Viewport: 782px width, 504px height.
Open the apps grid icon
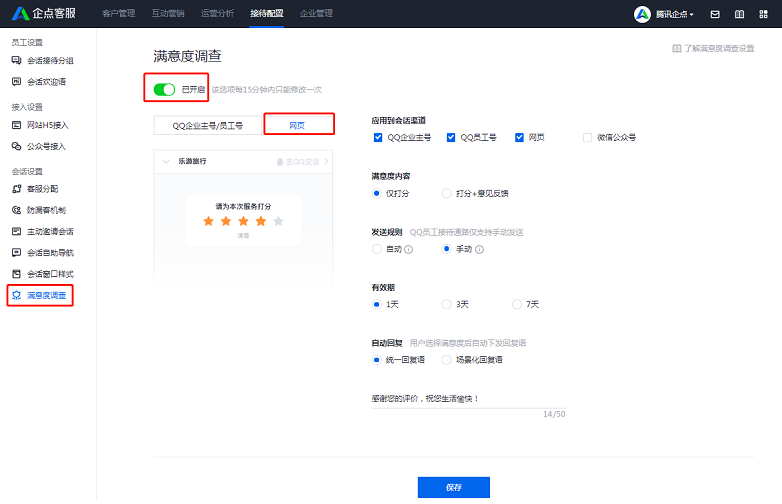763,14
